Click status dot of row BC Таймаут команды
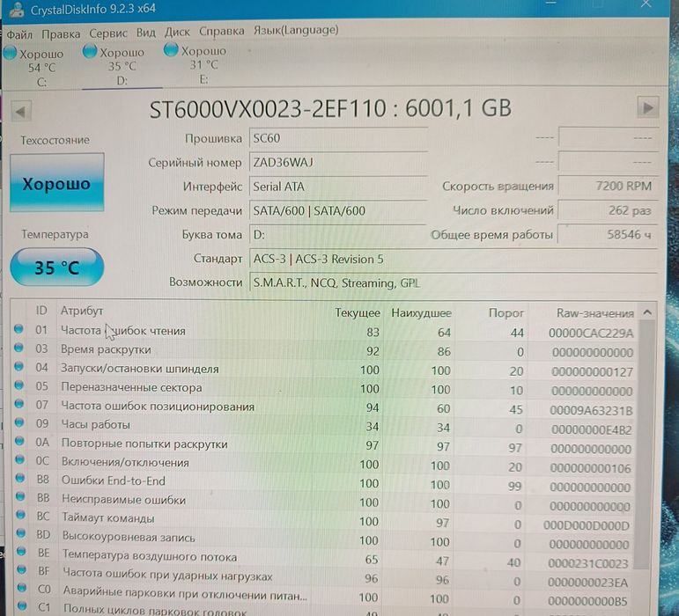 point(20,515)
